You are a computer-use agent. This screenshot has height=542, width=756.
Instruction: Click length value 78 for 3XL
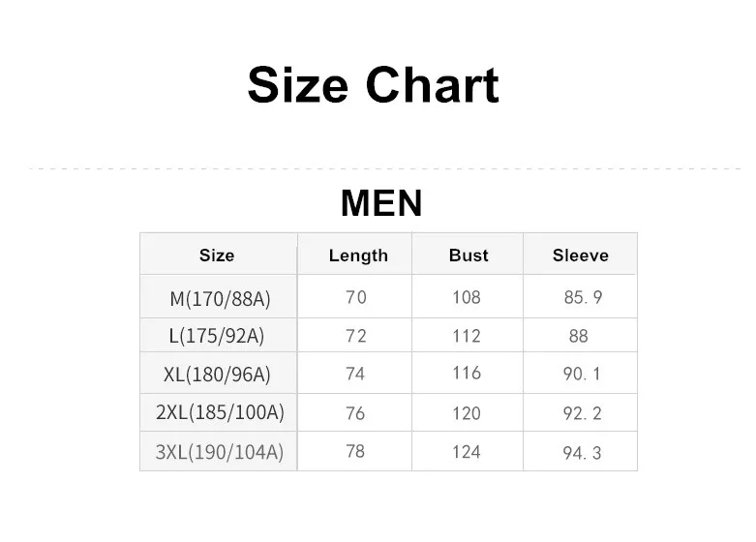[355, 451]
